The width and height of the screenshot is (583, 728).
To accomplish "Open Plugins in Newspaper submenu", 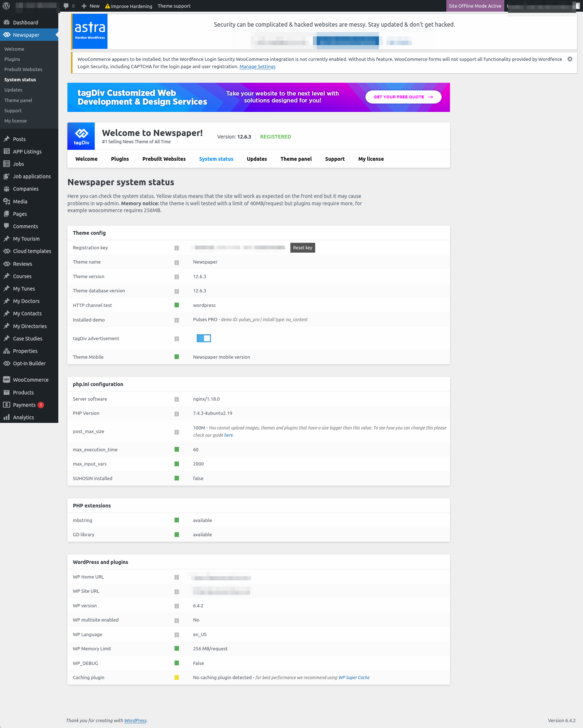I will [12, 59].
